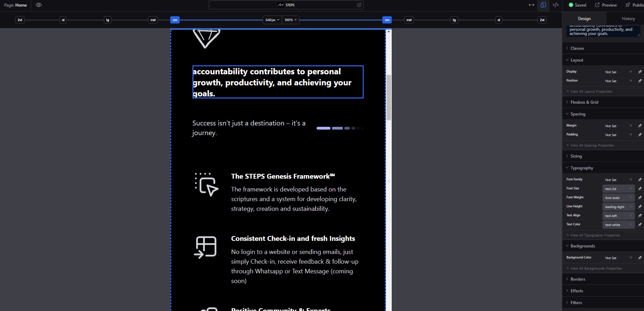The image size is (644, 311).
Task: Switch to the History tab
Action: pos(628,19)
